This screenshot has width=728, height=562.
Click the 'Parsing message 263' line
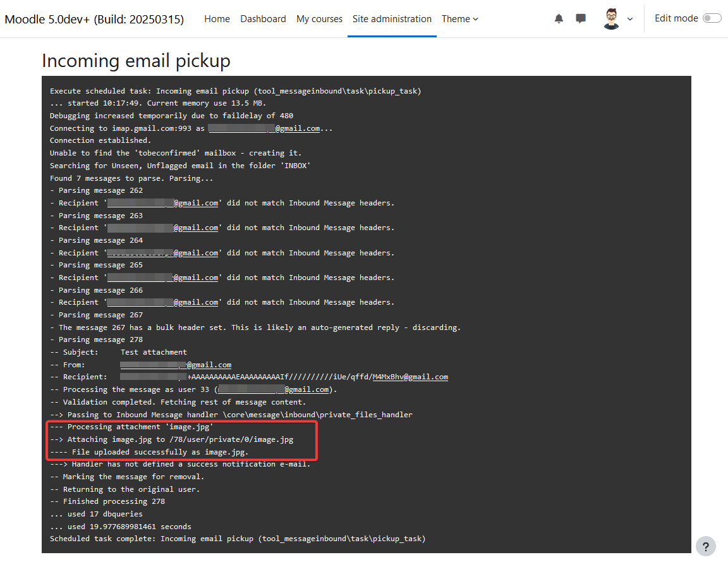[x=96, y=216]
